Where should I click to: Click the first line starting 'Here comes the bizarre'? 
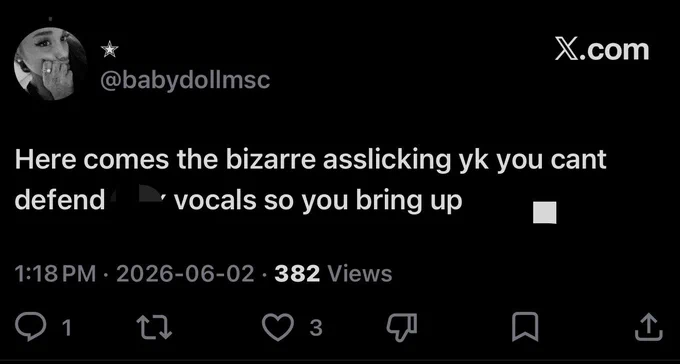311,161
